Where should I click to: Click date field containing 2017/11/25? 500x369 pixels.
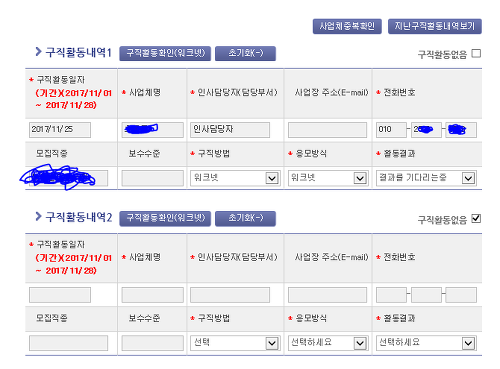[x=60, y=130]
